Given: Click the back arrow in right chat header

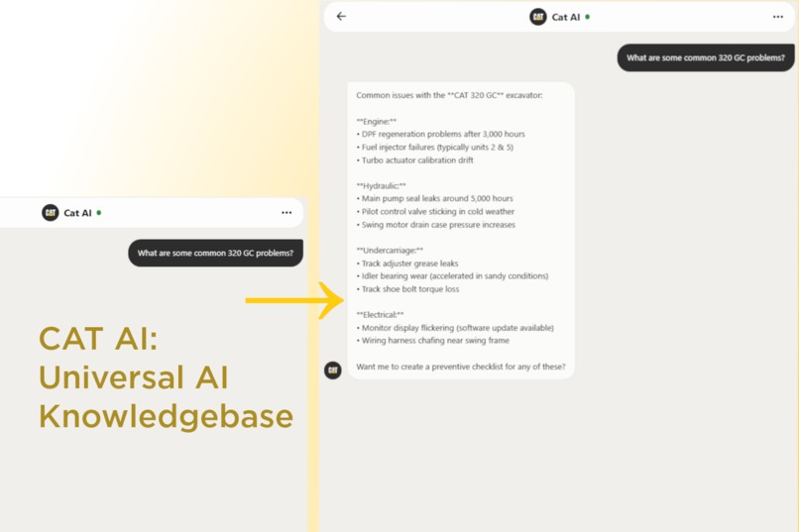Looking at the screenshot, I should pyautogui.click(x=341, y=16).
